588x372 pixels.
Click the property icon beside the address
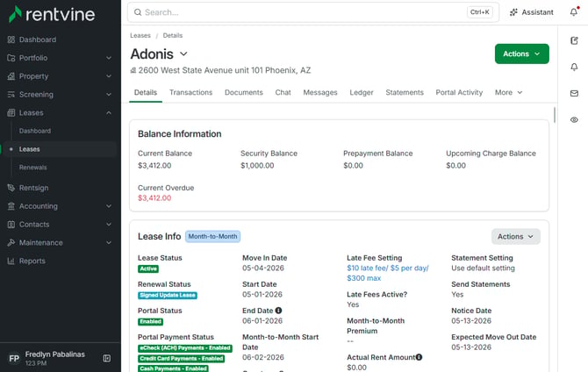133,70
